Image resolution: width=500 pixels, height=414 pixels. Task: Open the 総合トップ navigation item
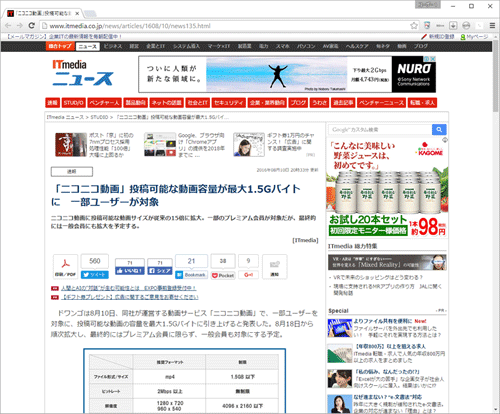(60, 46)
